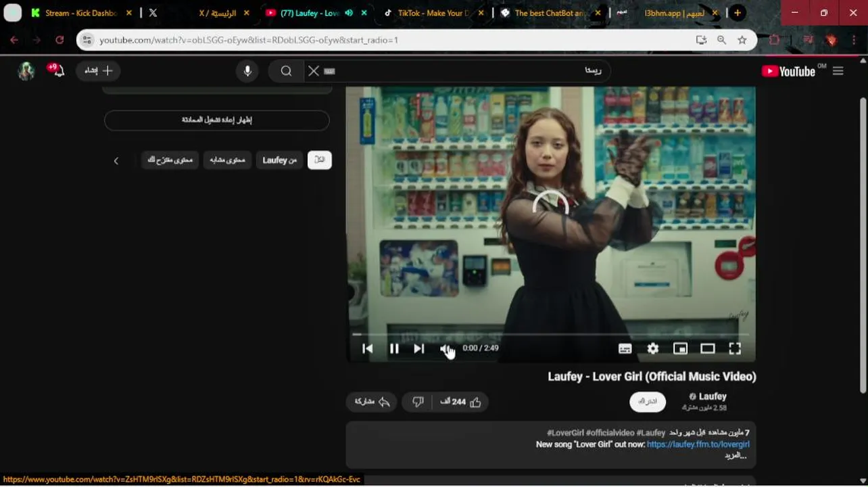
Task: Subscribe to the Laufey channel
Action: coord(648,401)
